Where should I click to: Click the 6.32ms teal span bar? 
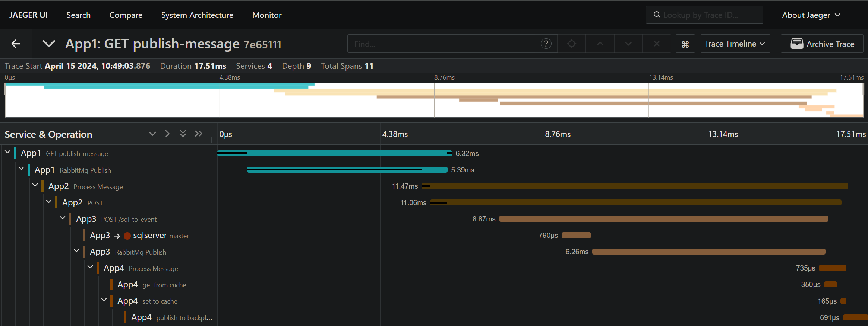click(335, 153)
